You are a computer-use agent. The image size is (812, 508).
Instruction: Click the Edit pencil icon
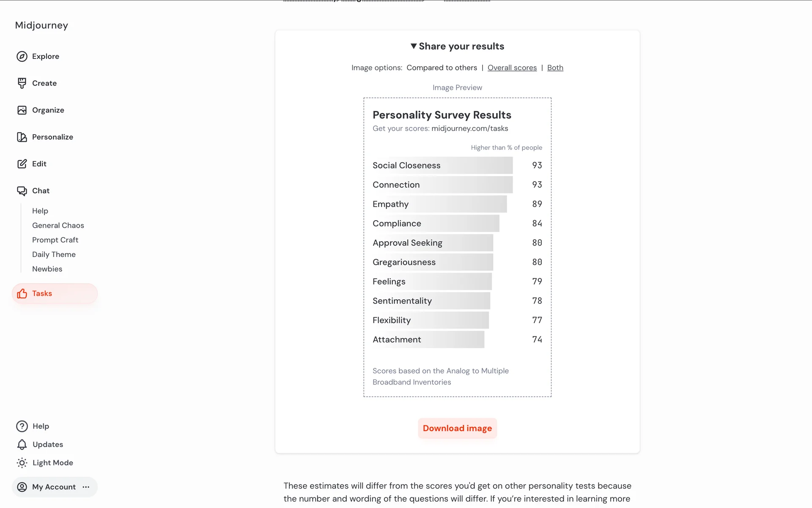tap(22, 164)
